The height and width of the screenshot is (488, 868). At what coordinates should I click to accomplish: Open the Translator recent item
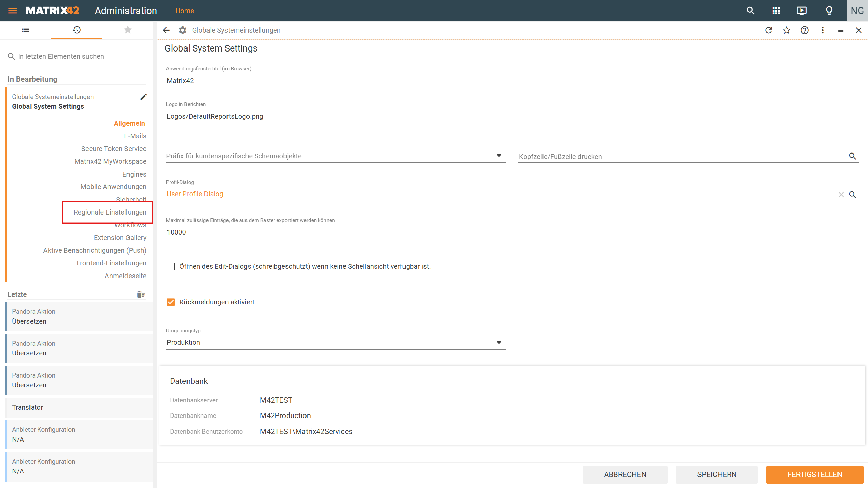(x=79, y=407)
